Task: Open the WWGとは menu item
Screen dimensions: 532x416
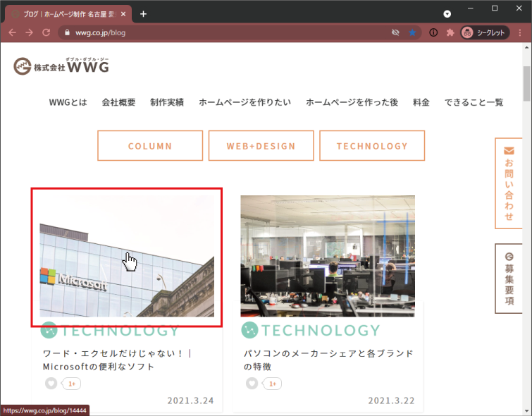Action: (x=68, y=102)
